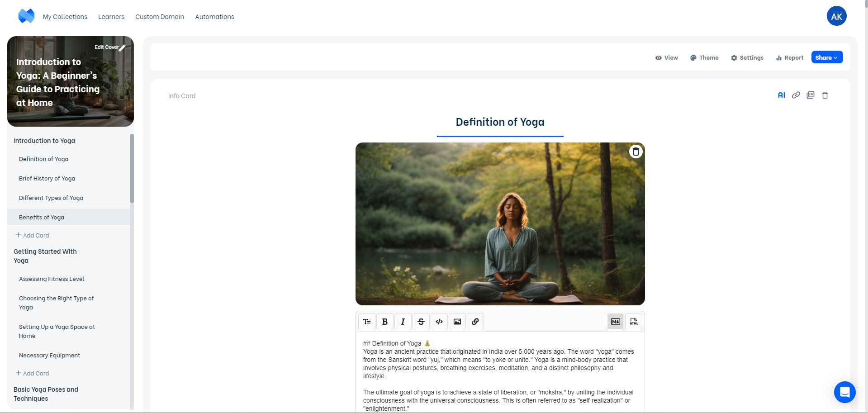Insert code block with the code icon

pos(439,322)
